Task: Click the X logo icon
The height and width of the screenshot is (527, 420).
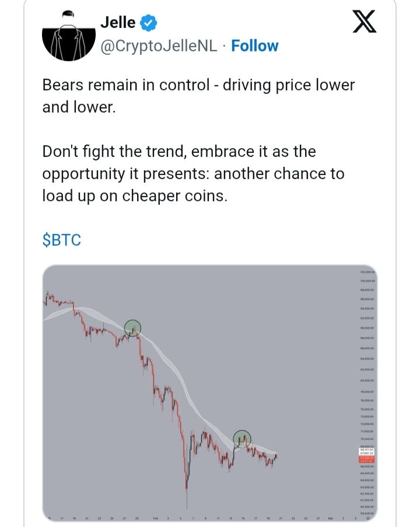Action: point(365,22)
